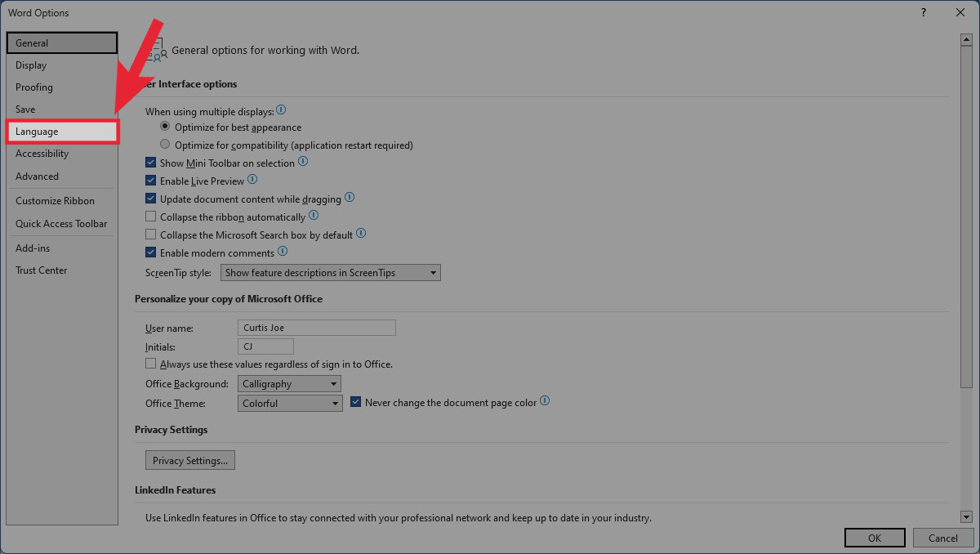The width and height of the screenshot is (980, 554).
Task: Toggle Enable Live Preview checkbox
Action: 150,181
